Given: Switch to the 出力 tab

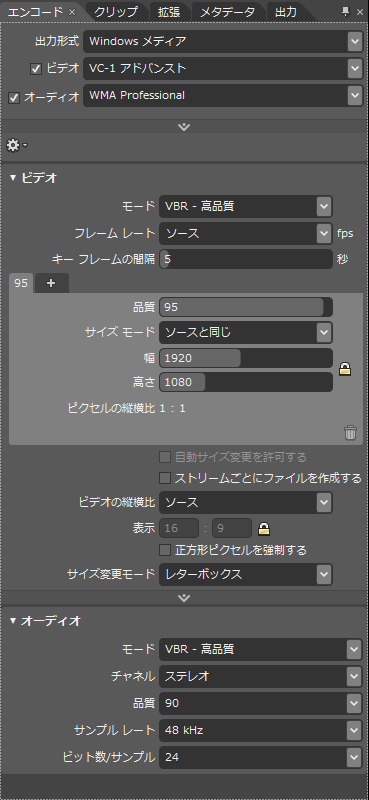Looking at the screenshot, I should (x=286, y=12).
